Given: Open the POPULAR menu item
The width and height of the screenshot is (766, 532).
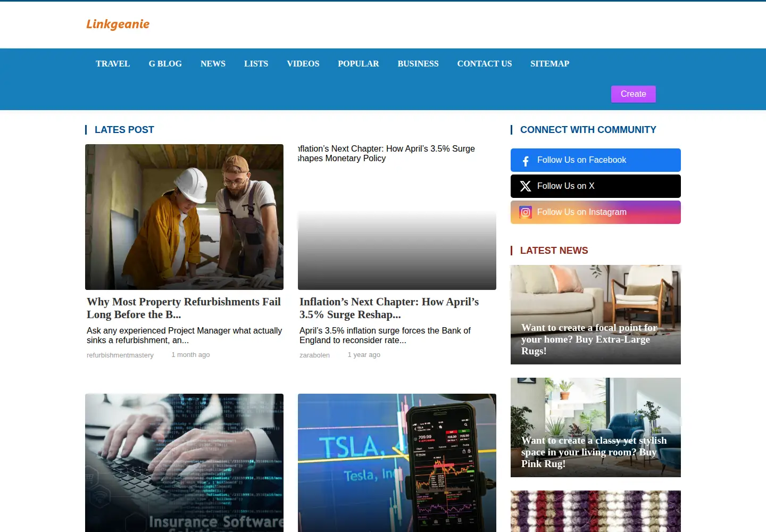Looking at the screenshot, I should [359, 63].
